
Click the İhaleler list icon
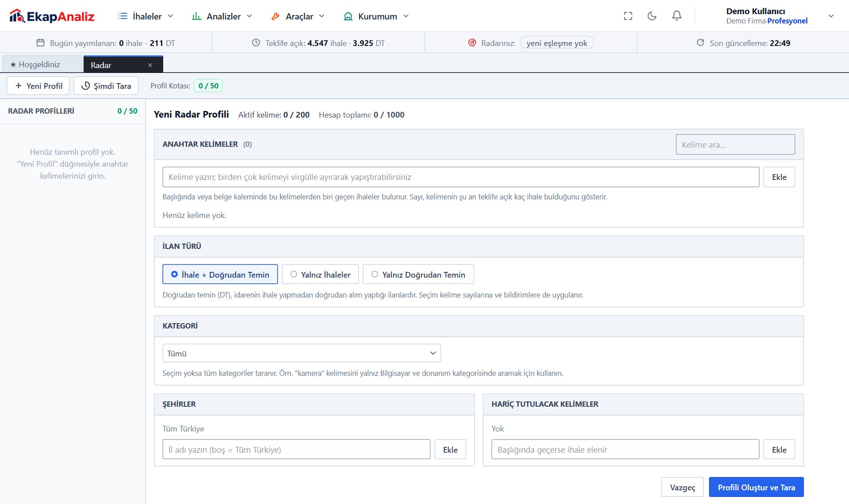[x=122, y=16]
